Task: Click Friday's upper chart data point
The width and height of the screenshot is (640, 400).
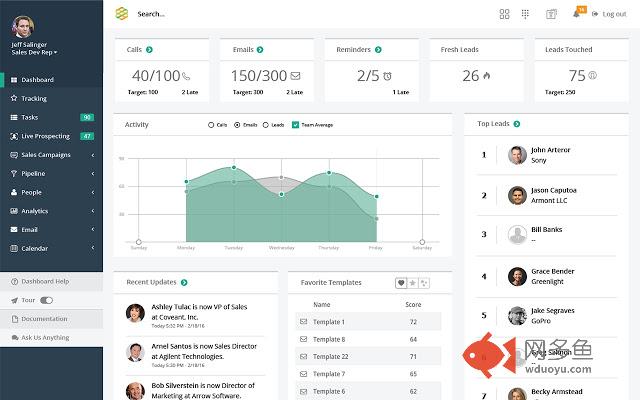Action: (376, 196)
